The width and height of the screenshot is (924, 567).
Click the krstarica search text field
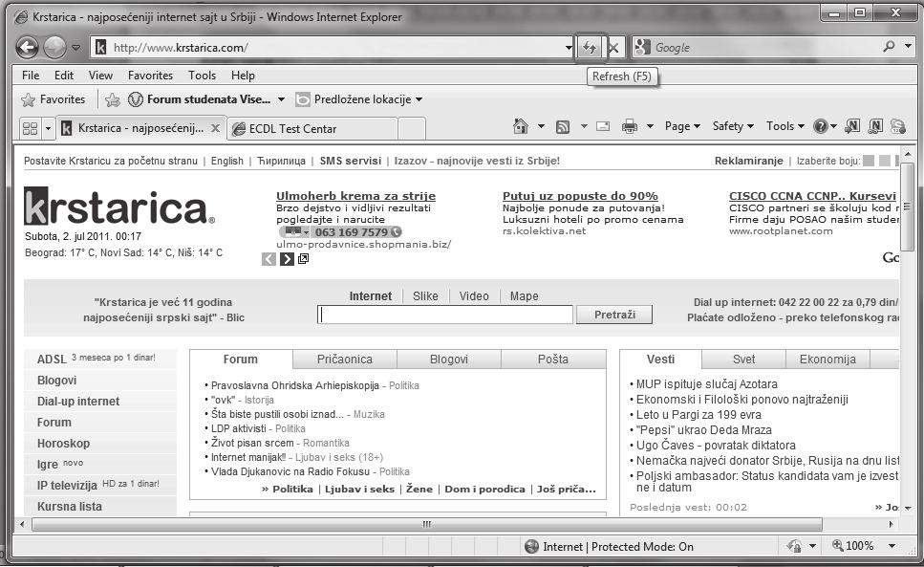click(x=445, y=315)
